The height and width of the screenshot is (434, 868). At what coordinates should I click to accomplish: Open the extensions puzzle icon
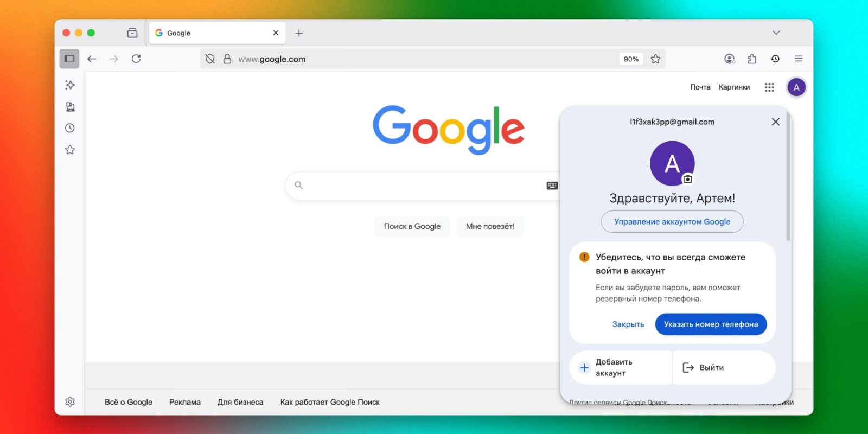752,59
